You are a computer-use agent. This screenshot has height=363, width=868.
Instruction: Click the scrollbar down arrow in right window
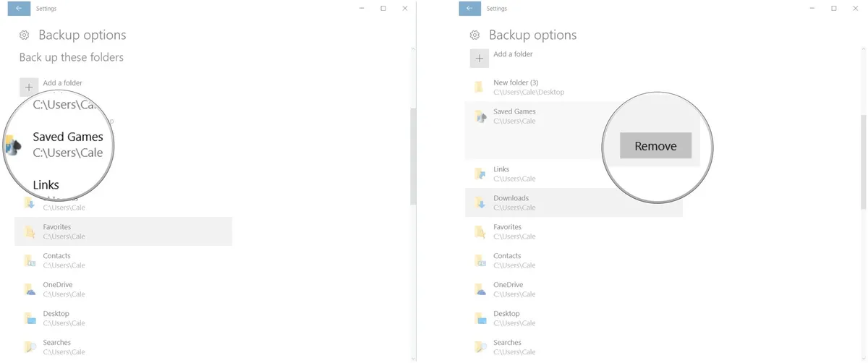pyautogui.click(x=864, y=358)
